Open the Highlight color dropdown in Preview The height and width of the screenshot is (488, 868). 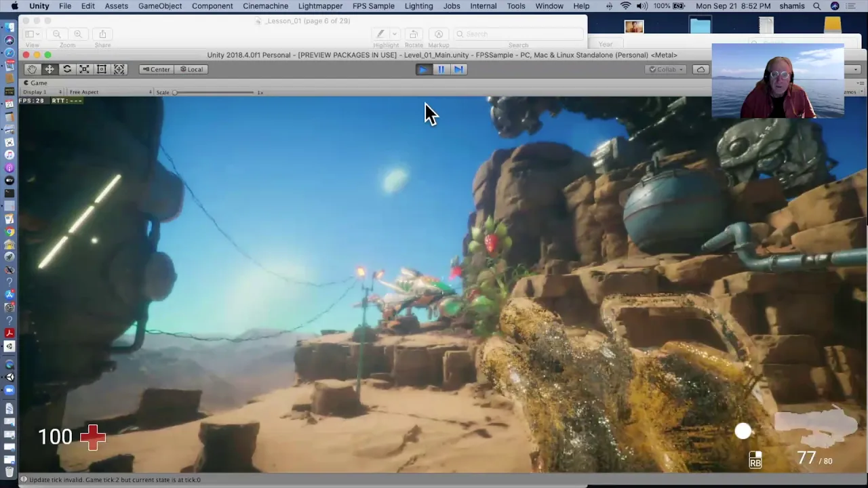click(x=394, y=34)
